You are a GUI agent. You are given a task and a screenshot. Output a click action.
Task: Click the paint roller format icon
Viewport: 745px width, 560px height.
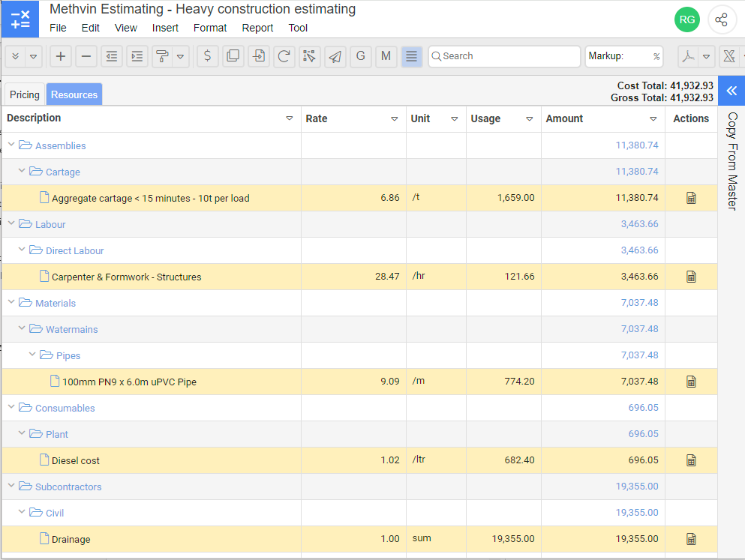162,56
